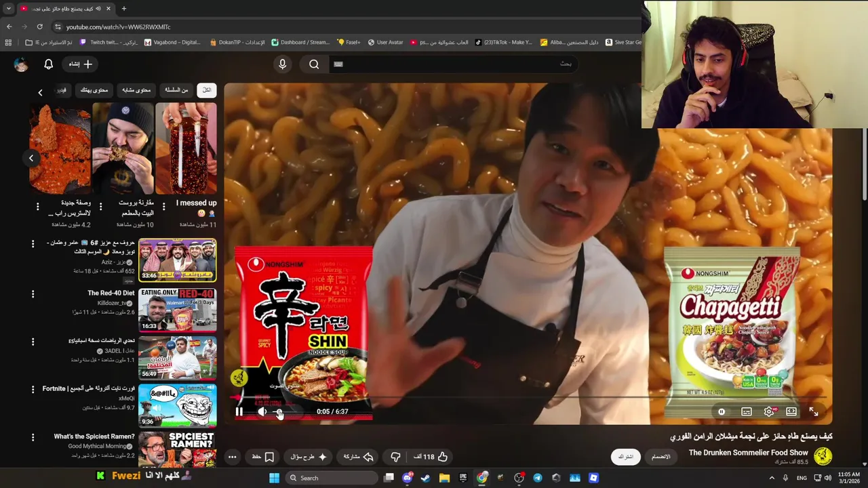Pause the video with the player pause button
868x488 pixels.
239,411
